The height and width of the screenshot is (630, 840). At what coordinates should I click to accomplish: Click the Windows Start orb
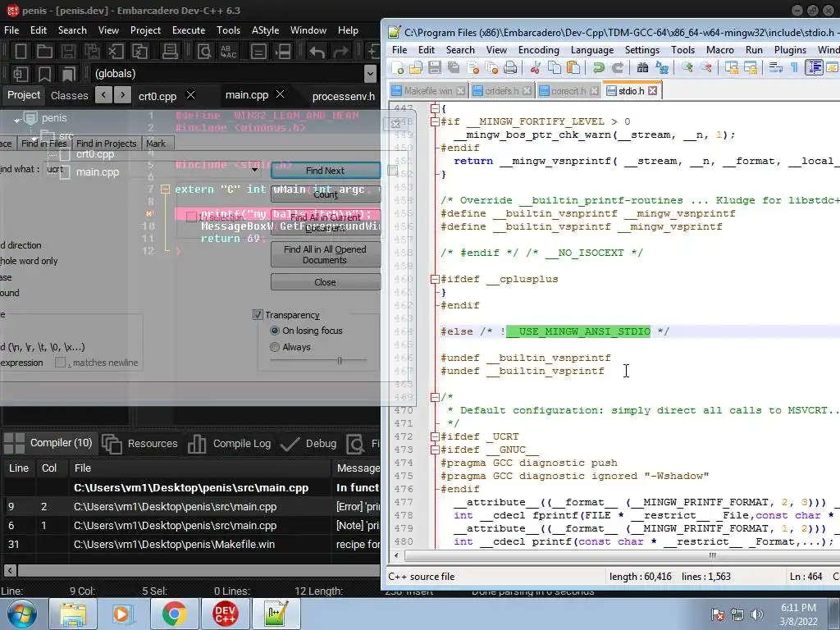pos(22,614)
